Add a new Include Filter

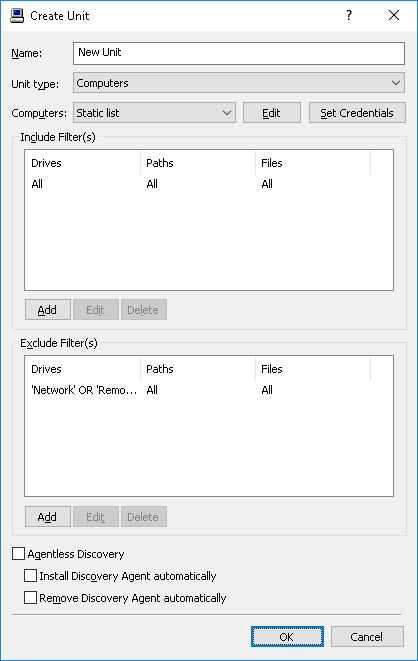[x=48, y=310]
